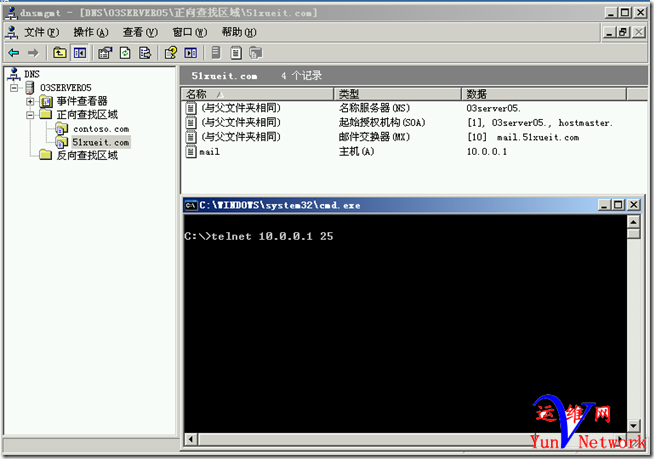The height and width of the screenshot is (459, 654).
Task: Sort by the 名称 column header
Action: pos(258,94)
